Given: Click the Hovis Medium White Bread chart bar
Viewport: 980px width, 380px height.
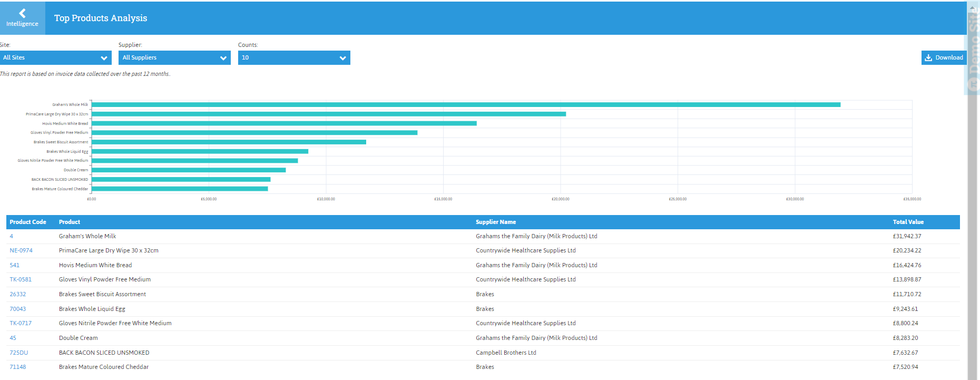Looking at the screenshot, I should (284, 123).
